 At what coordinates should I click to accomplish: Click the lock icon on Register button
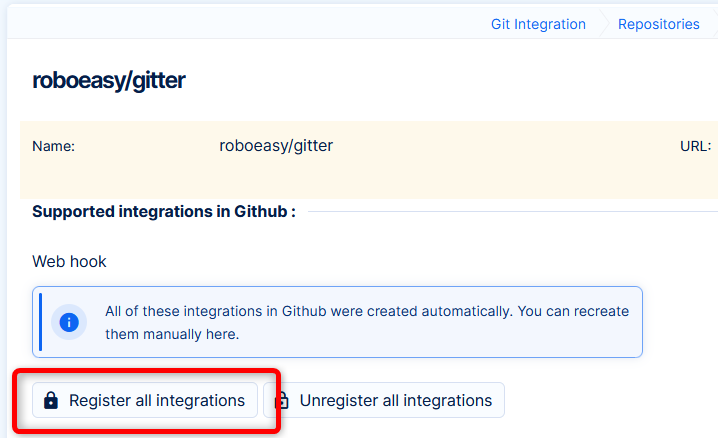pyautogui.click(x=51, y=401)
